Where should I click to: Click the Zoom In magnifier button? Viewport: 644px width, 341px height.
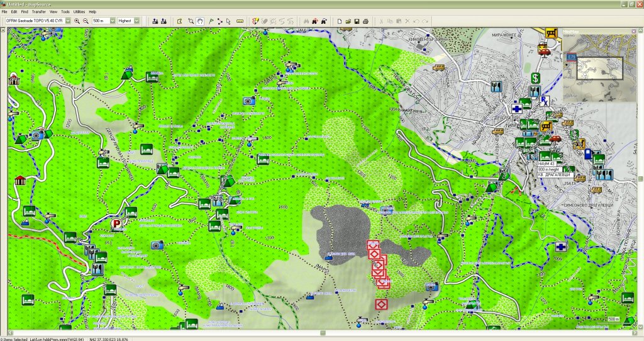(x=77, y=21)
